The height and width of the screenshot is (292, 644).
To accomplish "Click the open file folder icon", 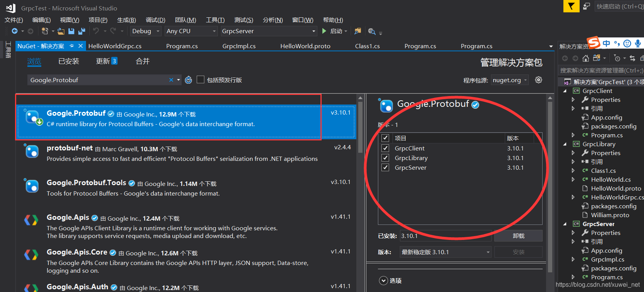I will [x=61, y=31].
